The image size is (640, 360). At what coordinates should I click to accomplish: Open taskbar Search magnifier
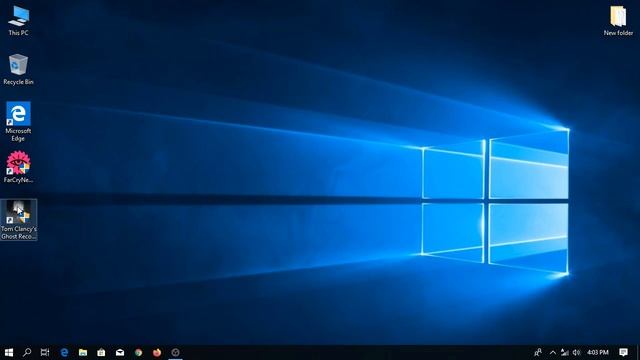(27, 352)
